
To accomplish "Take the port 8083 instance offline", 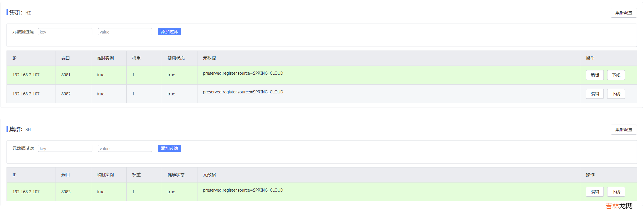I will click(616, 192).
